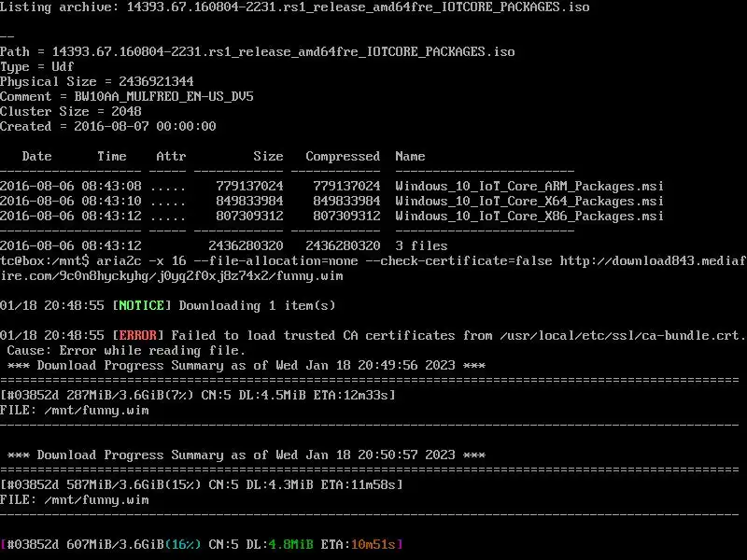Click the Download Progress Summary 20:49:56 line
This screenshot has width=747, height=560.
click(x=247, y=365)
